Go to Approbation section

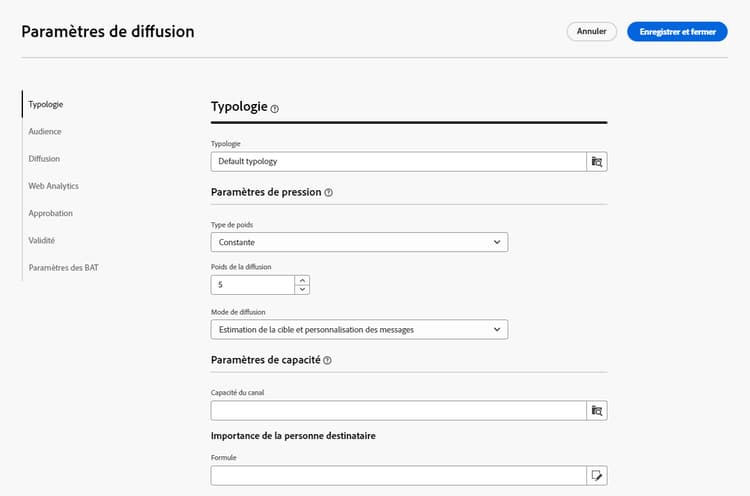click(51, 213)
